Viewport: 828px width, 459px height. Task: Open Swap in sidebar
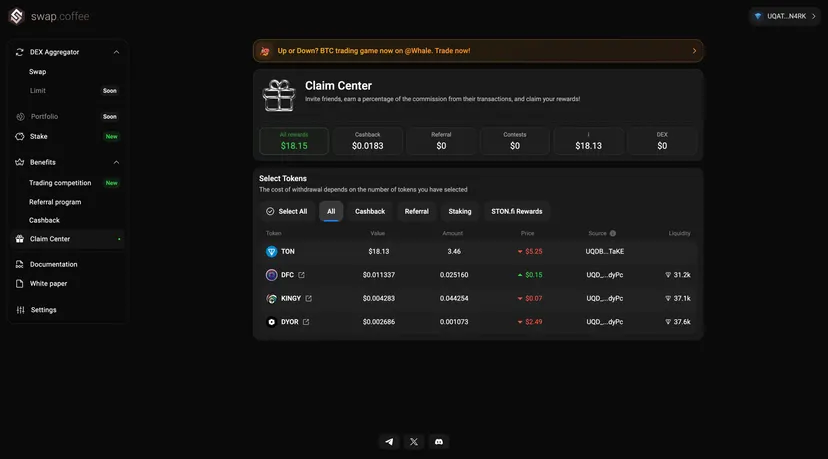[x=37, y=72]
